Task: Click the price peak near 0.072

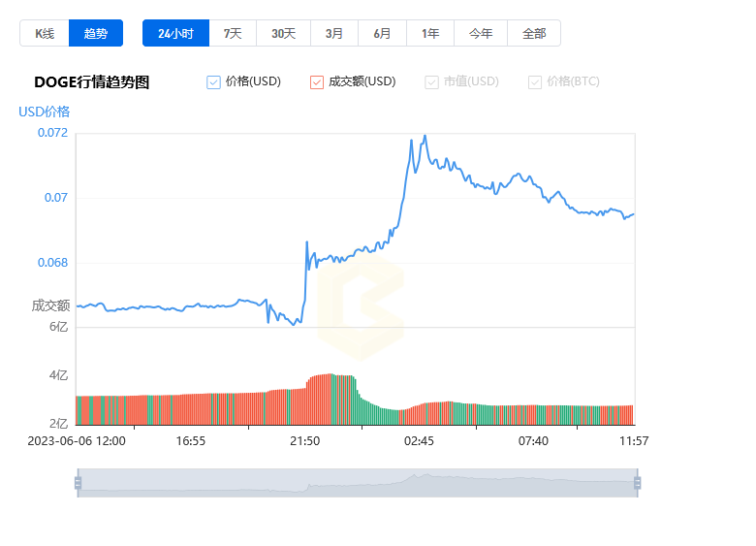Action: pos(425,137)
